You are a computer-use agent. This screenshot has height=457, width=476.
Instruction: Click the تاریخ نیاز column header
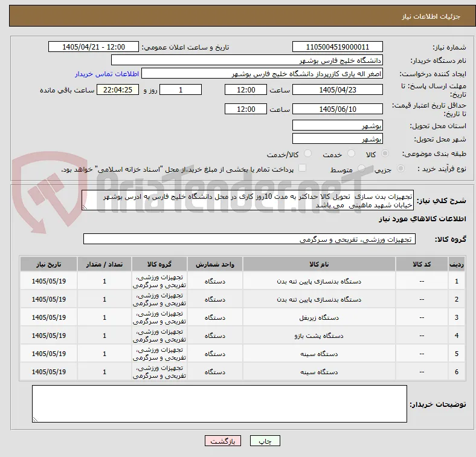click(x=48, y=264)
